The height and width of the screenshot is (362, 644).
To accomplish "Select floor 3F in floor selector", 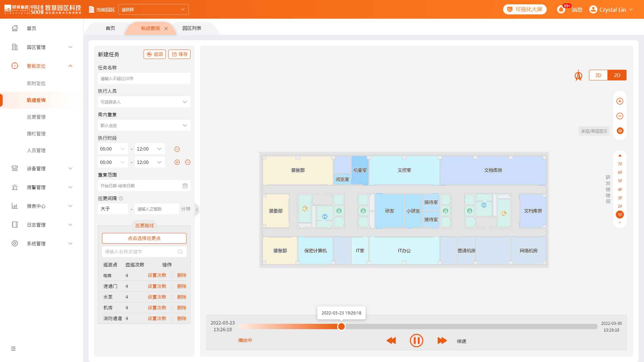I will pyautogui.click(x=620, y=198).
